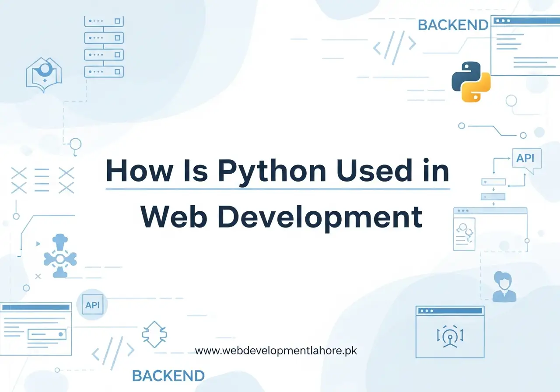Expand the second flowchart box on the right

tap(493, 196)
